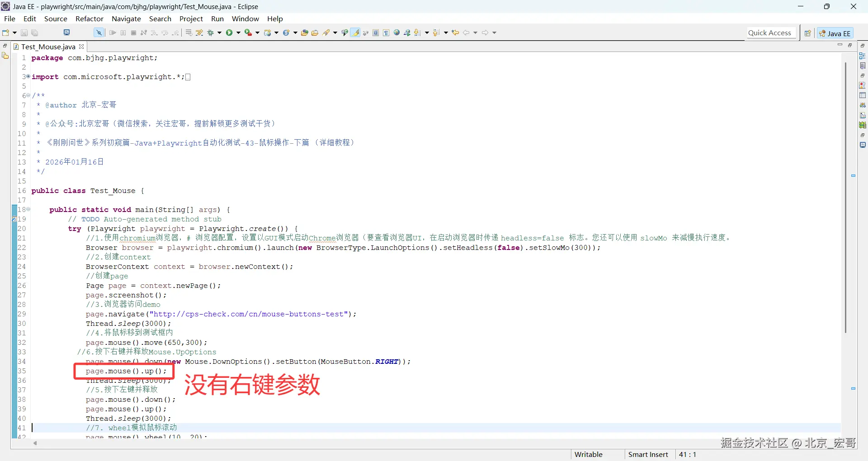Click the Search flashlight toolbar icon
The width and height of the screenshot is (868, 461).
(326, 33)
